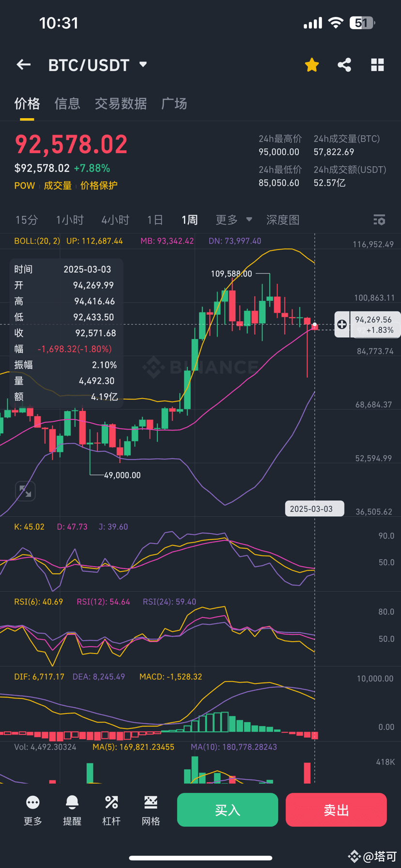Switch to the 交易数据 tab
Image resolution: width=401 pixels, height=868 pixels.
(121, 104)
